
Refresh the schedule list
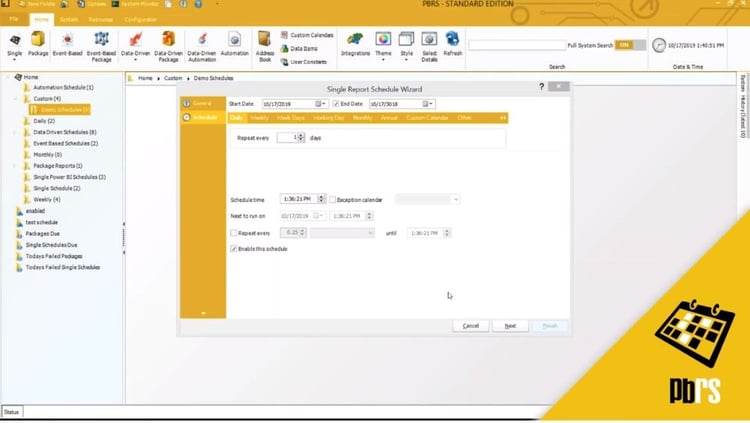point(452,44)
